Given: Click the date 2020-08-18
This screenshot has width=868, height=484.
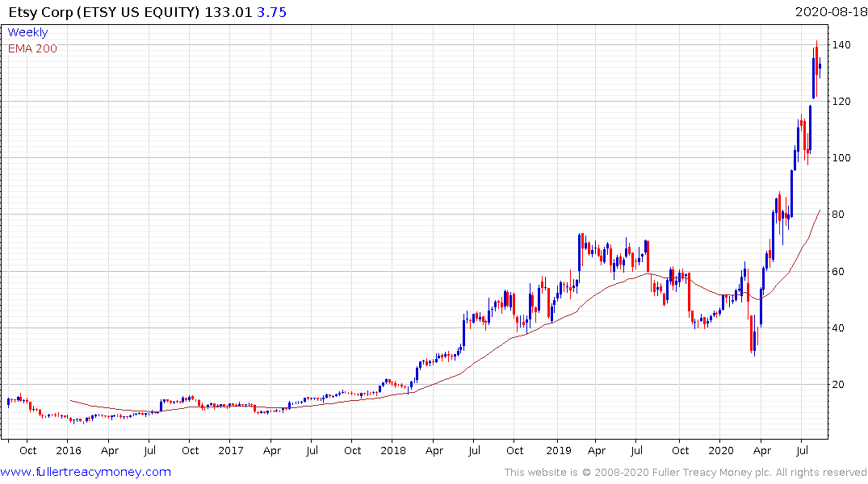Looking at the screenshot, I should [x=831, y=11].
